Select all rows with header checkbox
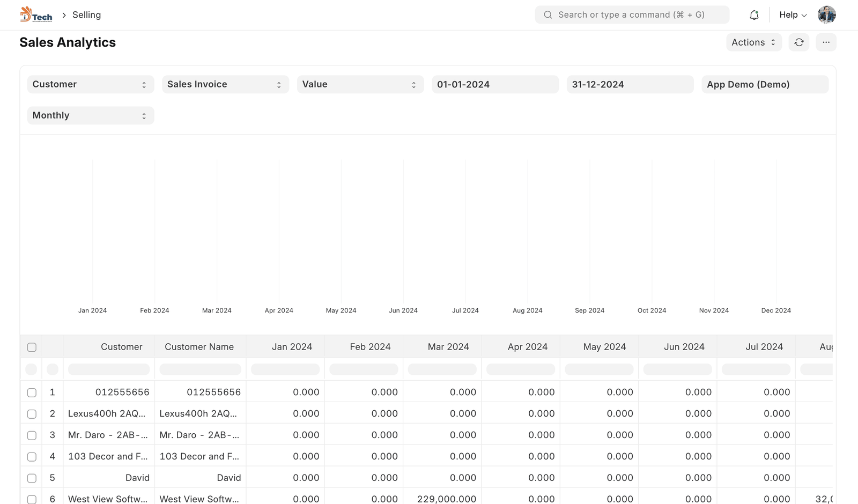This screenshot has width=858, height=504. click(x=32, y=347)
